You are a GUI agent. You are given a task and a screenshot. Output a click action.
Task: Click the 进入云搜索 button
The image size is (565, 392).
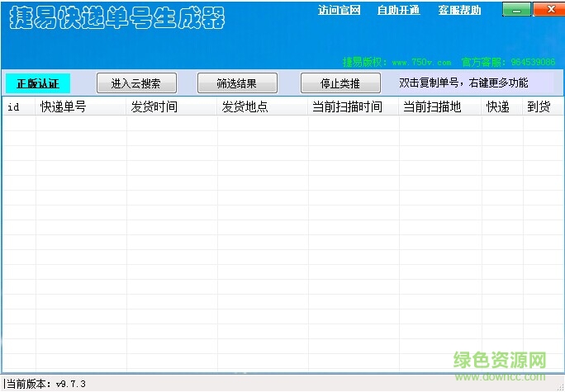coord(136,83)
